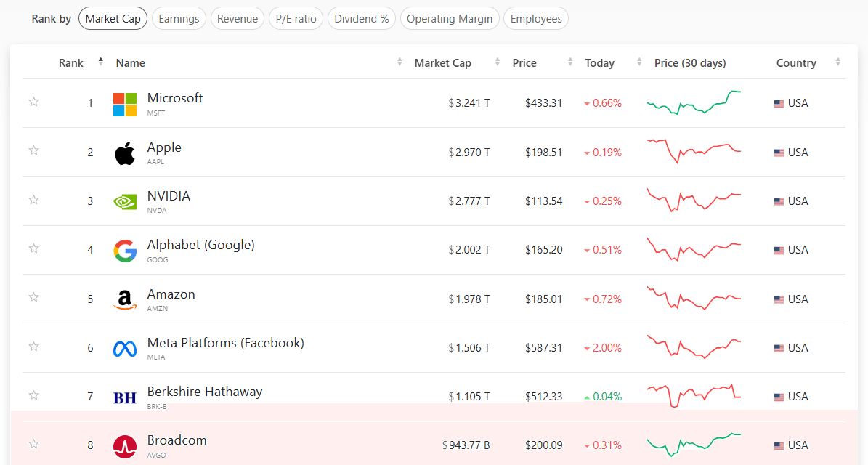Toggle the favorite star for NVIDIA
The image size is (868, 465).
(x=33, y=200)
